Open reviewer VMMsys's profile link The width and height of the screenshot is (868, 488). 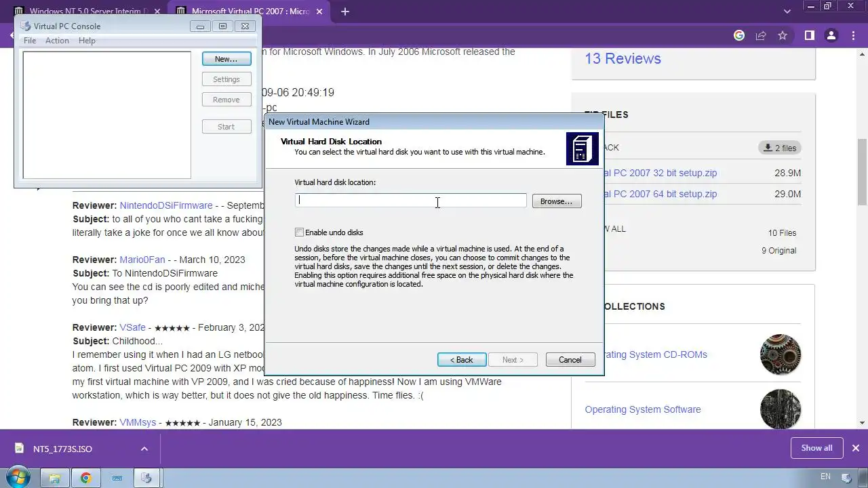pyautogui.click(x=138, y=422)
